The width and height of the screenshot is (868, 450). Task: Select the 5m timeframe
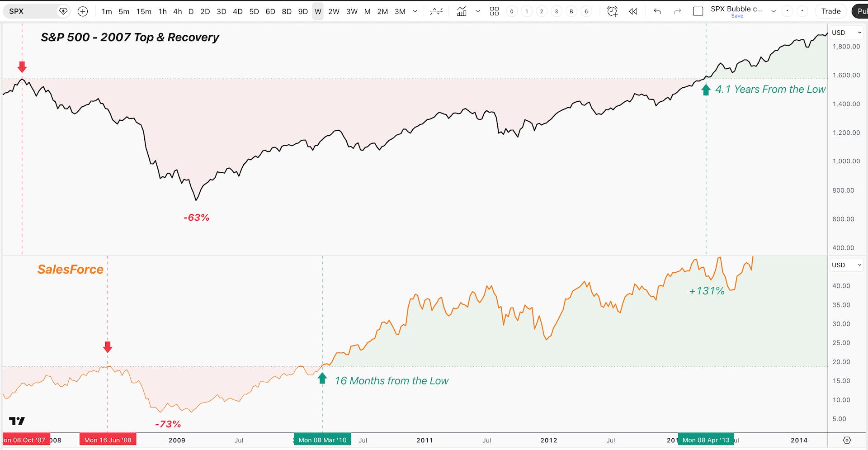click(x=124, y=11)
